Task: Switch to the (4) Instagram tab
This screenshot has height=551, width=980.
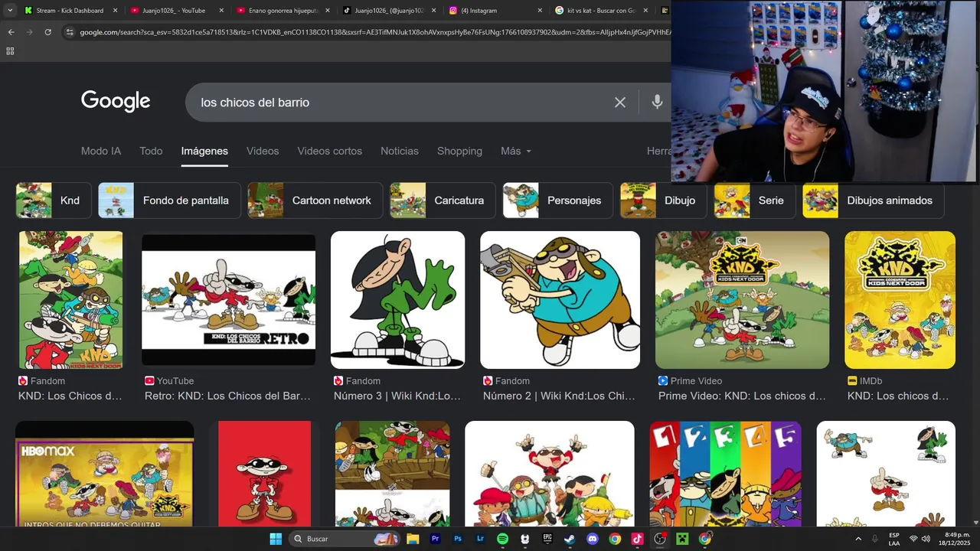Action: pyautogui.click(x=495, y=11)
